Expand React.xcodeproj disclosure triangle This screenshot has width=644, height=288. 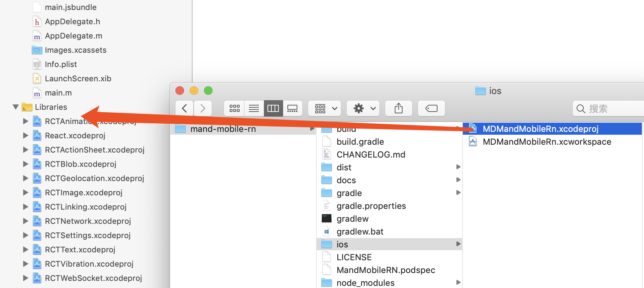coord(26,135)
